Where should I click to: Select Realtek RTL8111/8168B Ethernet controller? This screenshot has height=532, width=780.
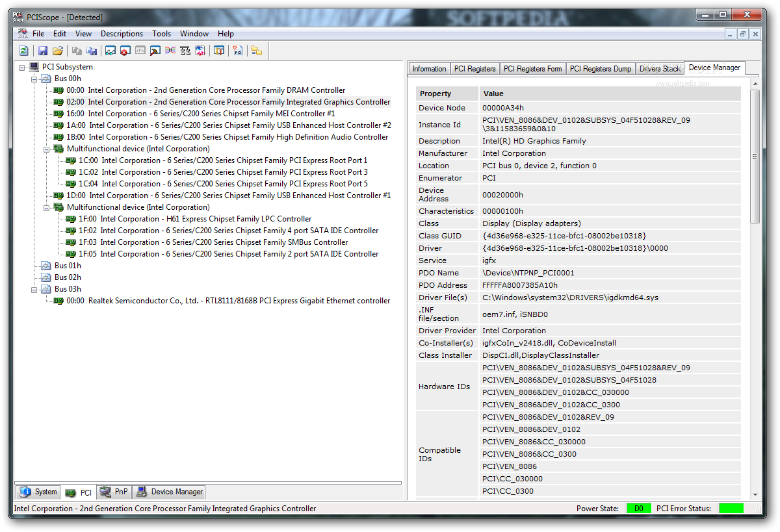tap(228, 301)
